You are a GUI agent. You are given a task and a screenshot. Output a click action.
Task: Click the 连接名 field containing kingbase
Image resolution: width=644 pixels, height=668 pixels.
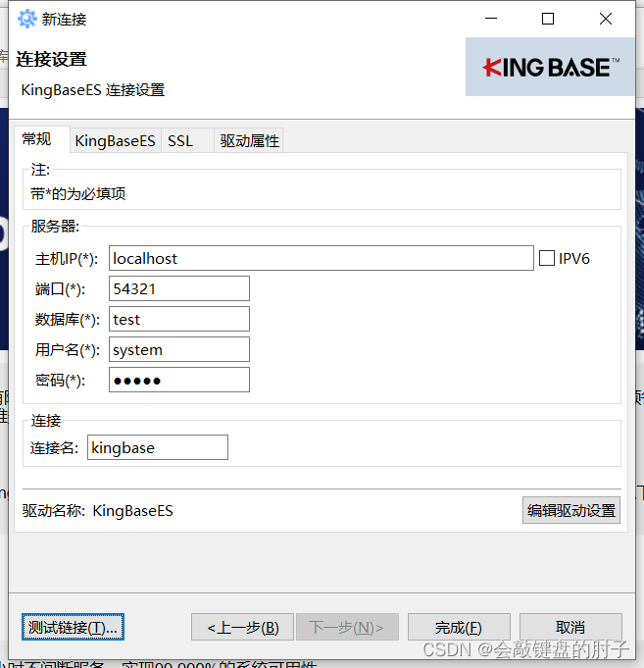pyautogui.click(x=158, y=447)
